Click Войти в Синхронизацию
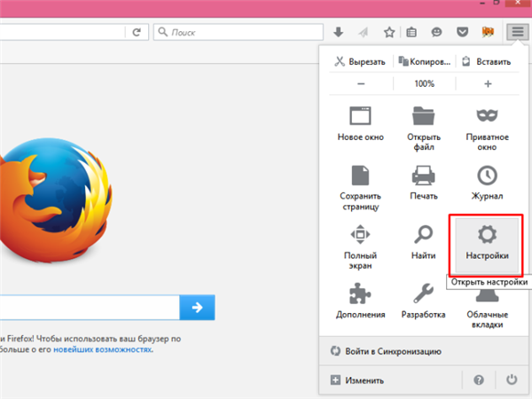Screen dimensions: 532x399 click(x=424, y=351)
